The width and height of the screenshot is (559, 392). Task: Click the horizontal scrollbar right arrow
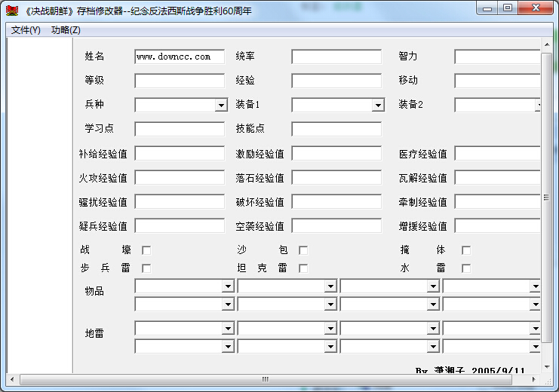tap(533, 379)
